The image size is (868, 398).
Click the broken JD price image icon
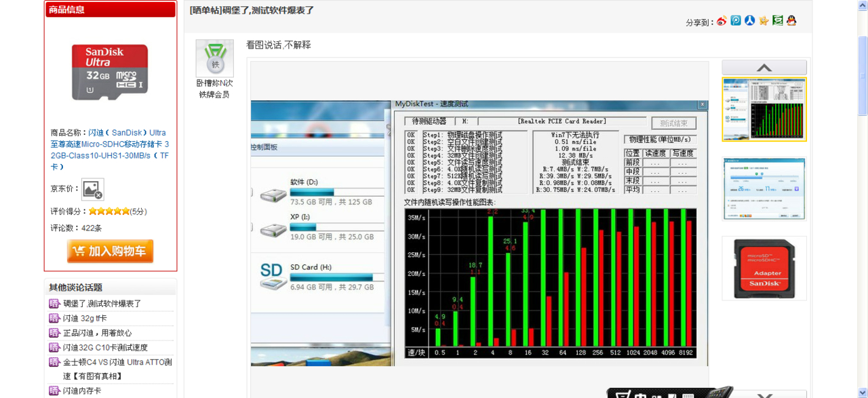point(93,189)
